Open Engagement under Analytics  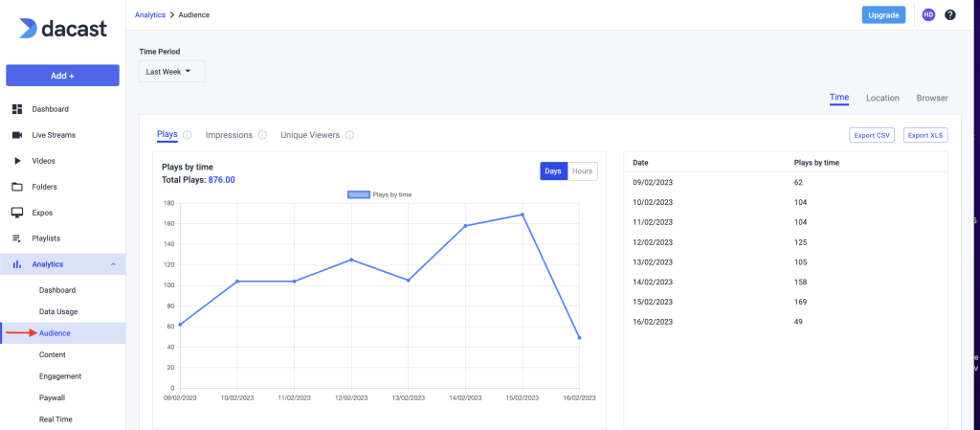59,376
